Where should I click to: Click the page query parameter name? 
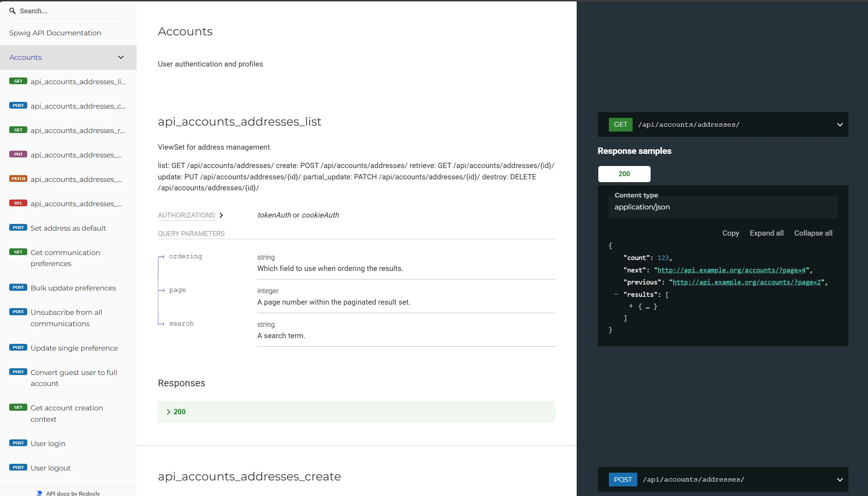click(x=177, y=290)
